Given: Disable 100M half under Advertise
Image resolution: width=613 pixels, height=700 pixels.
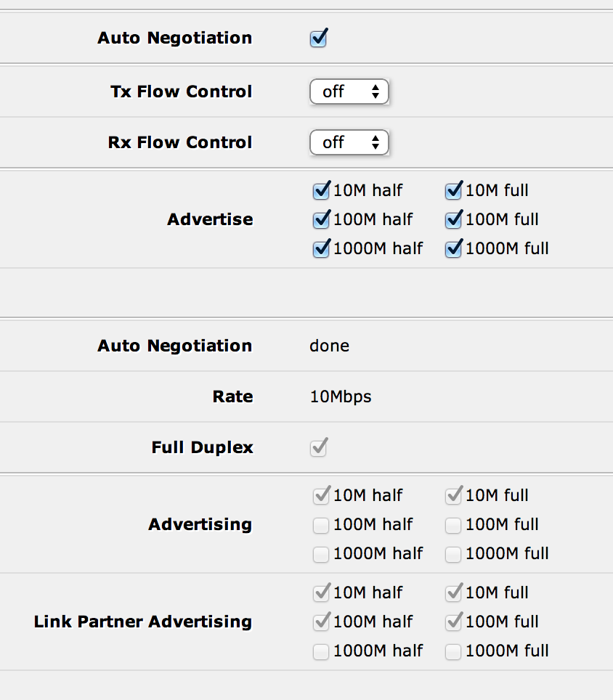Looking at the screenshot, I should 321,220.
